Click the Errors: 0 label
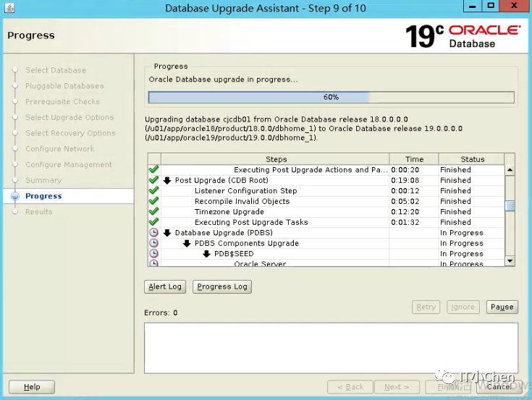Screen dimensions: 532x400 [161, 312]
